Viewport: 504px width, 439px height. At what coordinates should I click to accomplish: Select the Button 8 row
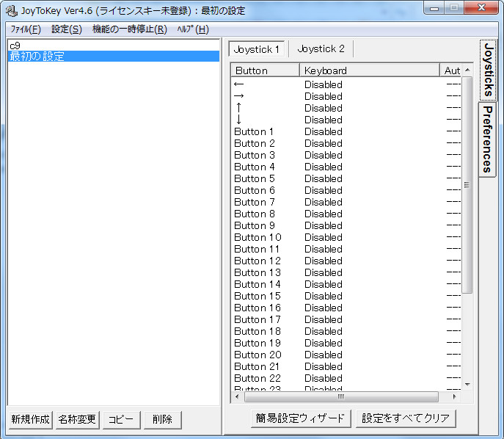pyautogui.click(x=346, y=214)
